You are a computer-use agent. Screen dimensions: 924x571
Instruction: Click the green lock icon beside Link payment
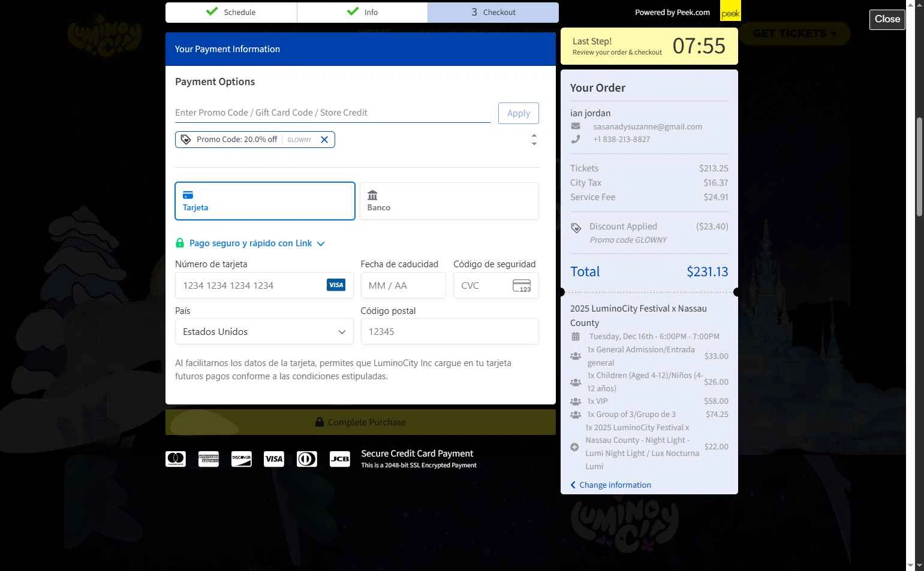[179, 243]
